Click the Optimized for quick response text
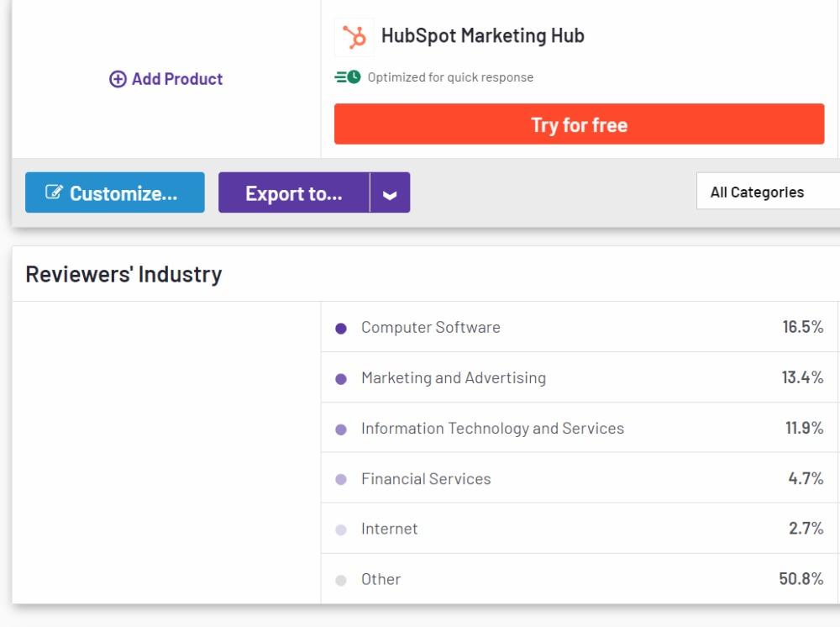 (450, 77)
